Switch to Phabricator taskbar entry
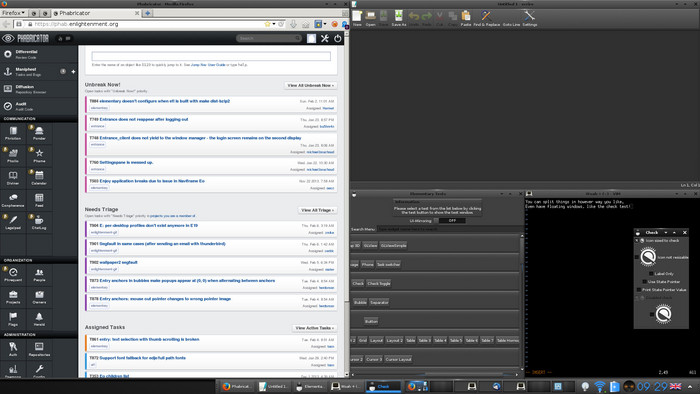700x394 pixels. [x=238, y=386]
